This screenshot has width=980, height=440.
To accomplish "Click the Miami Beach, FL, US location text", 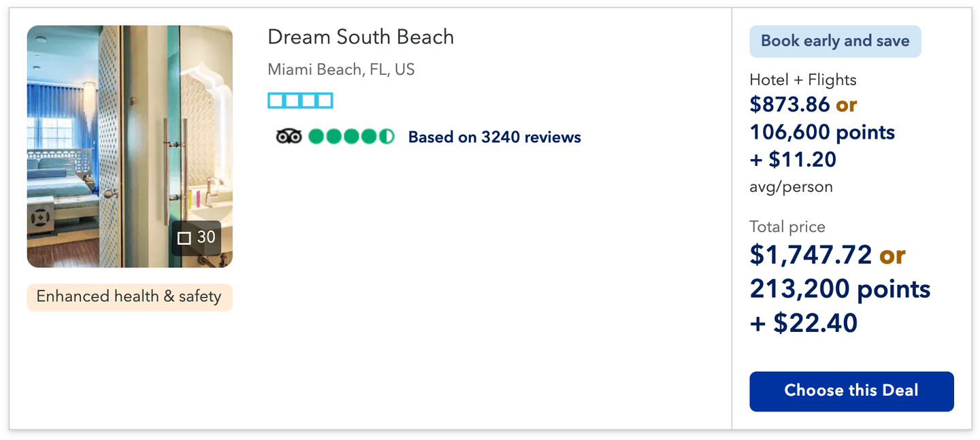I will [341, 69].
